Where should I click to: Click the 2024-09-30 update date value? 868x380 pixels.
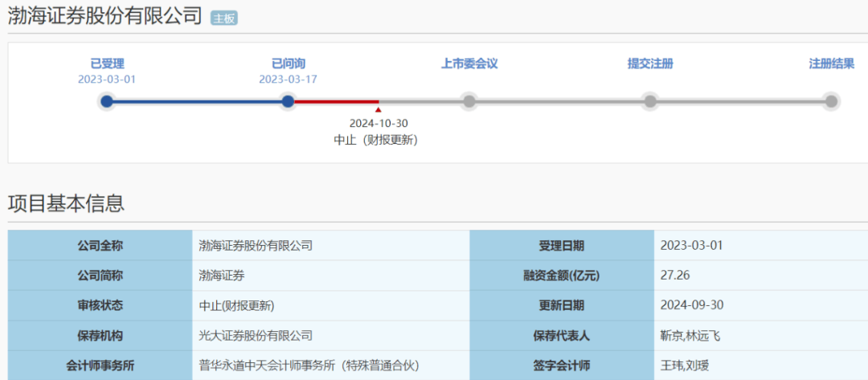pyautogui.click(x=692, y=305)
